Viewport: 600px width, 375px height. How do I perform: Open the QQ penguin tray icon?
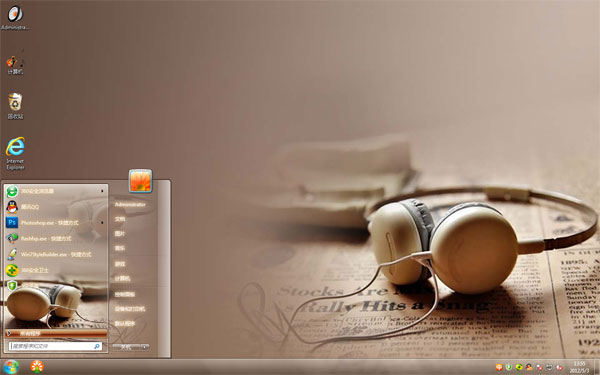529,367
